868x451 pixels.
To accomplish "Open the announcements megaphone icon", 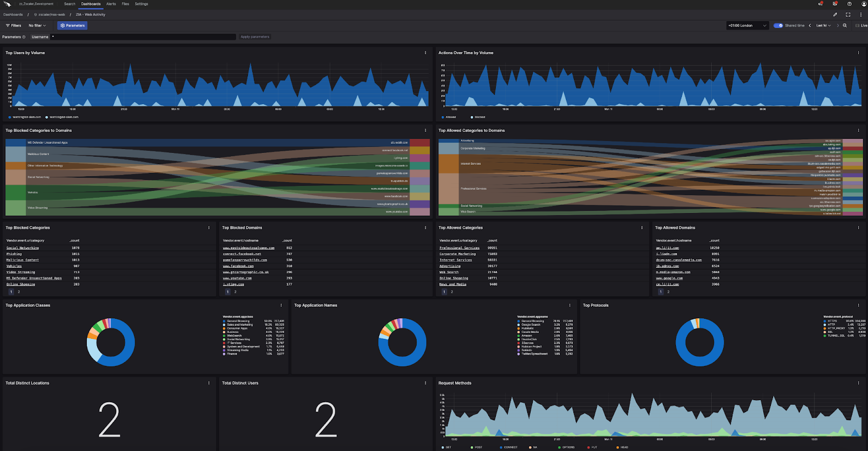I will (x=820, y=4).
